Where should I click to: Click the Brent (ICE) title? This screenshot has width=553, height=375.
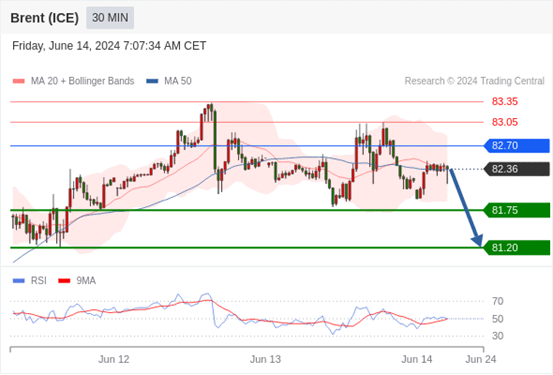tap(44, 18)
